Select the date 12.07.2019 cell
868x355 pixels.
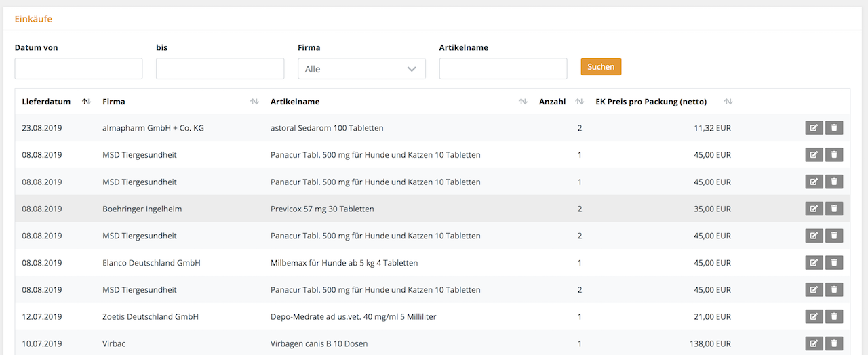point(42,316)
